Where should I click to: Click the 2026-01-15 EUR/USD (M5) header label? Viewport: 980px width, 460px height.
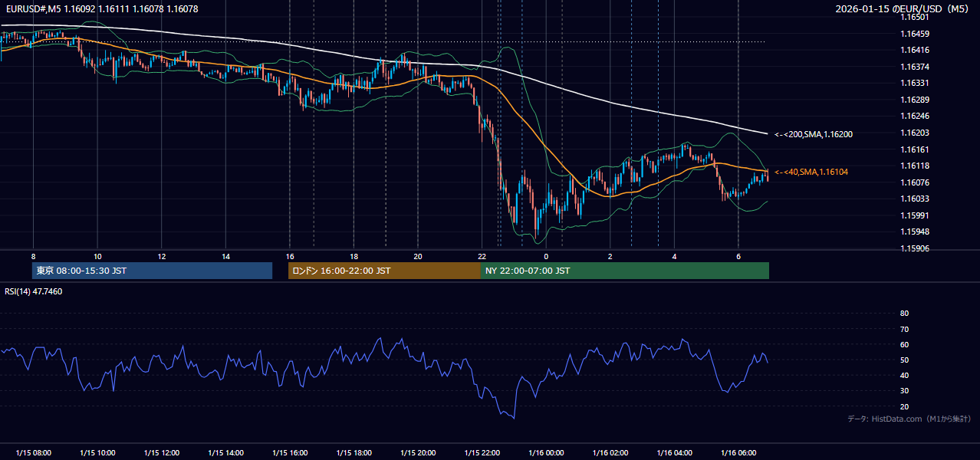coord(903,9)
